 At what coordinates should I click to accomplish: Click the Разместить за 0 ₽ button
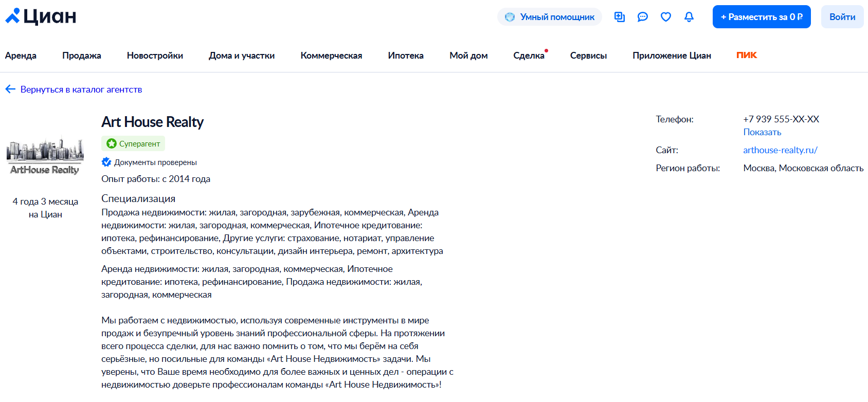click(762, 17)
